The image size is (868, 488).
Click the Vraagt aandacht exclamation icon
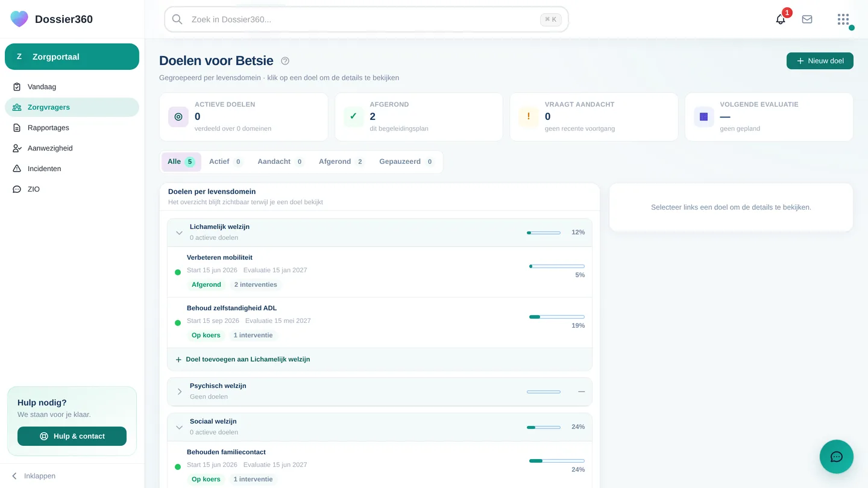pyautogui.click(x=529, y=117)
